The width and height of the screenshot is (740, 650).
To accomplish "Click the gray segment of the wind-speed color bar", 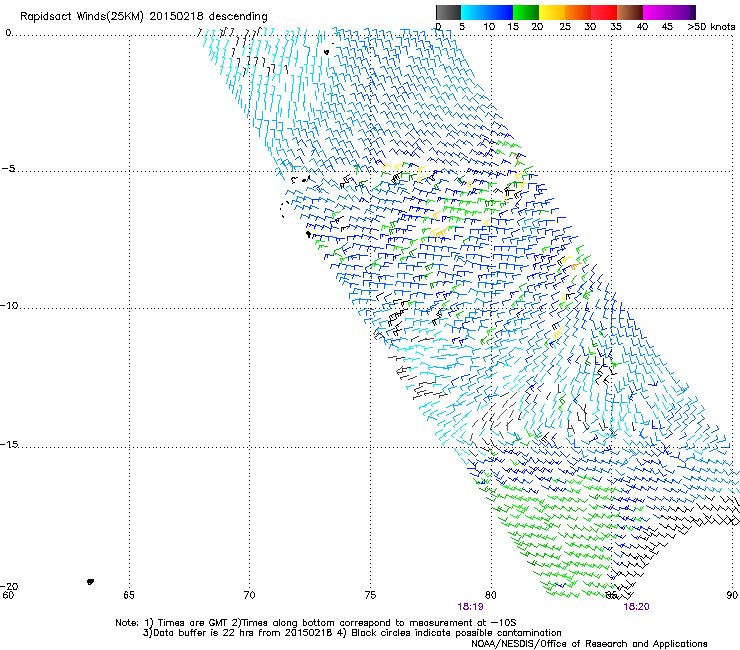I will [448, 12].
